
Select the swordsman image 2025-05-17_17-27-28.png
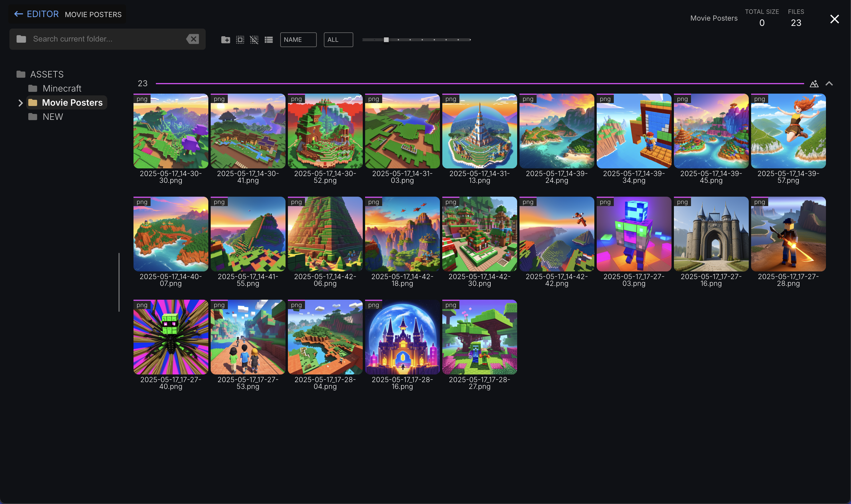coord(789,234)
